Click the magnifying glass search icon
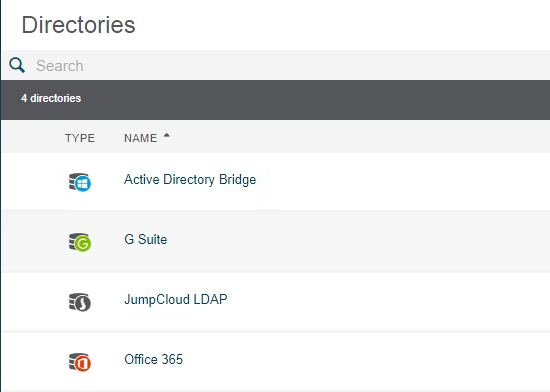 (x=17, y=65)
